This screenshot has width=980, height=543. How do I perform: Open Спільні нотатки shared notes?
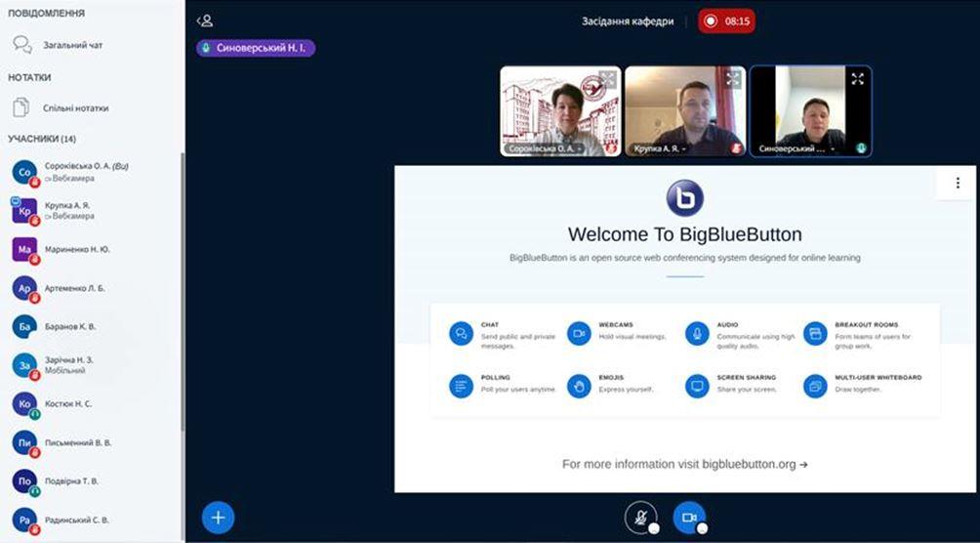click(x=61, y=107)
